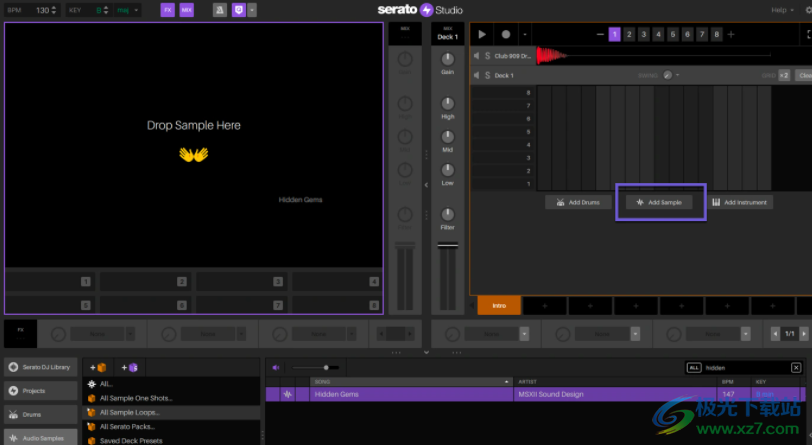The image size is (812, 445).
Task: Click the SWING knob on Deck 1 track
Action: [x=668, y=75]
